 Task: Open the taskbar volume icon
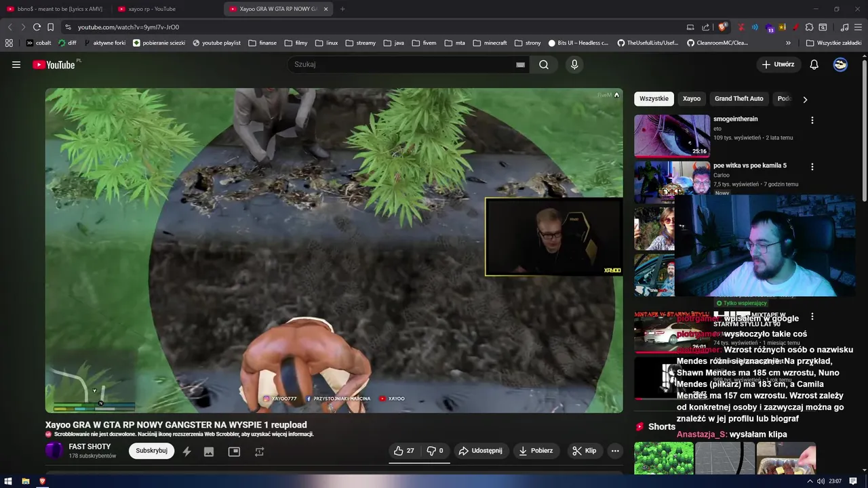(821, 481)
